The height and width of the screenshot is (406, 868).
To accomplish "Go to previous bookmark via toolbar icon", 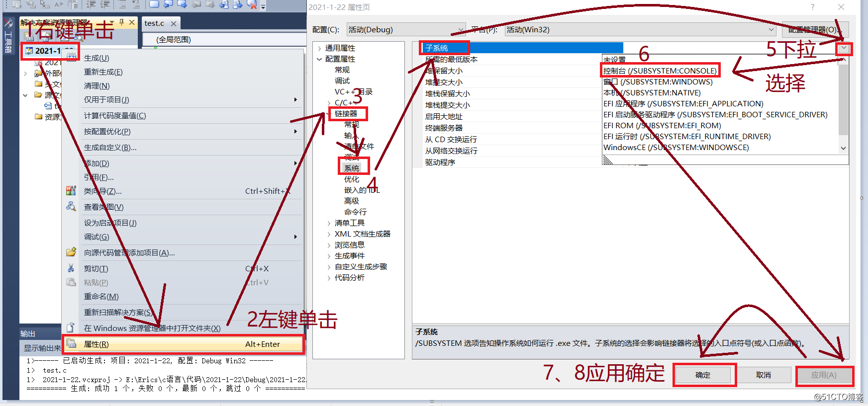I will click(x=168, y=4).
